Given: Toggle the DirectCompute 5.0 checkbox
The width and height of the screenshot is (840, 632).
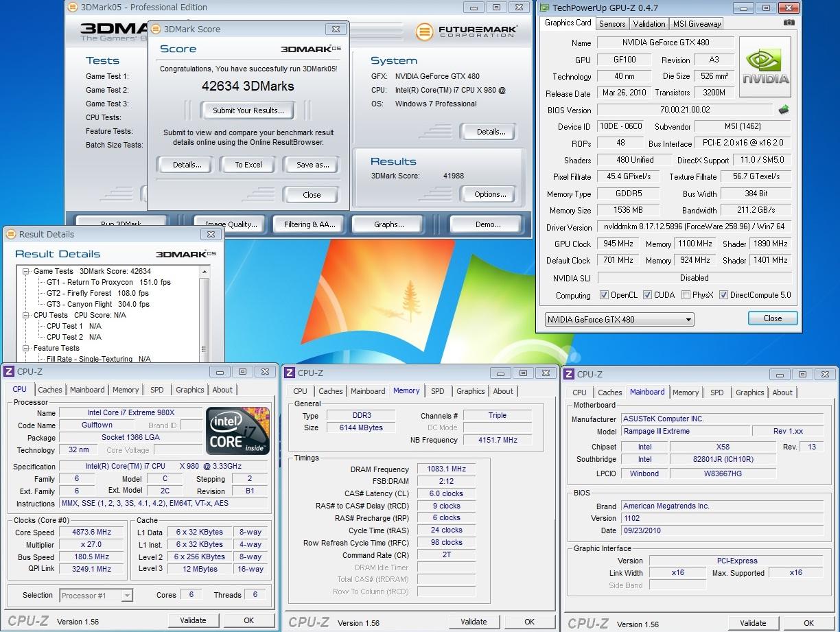Looking at the screenshot, I should pos(723,295).
